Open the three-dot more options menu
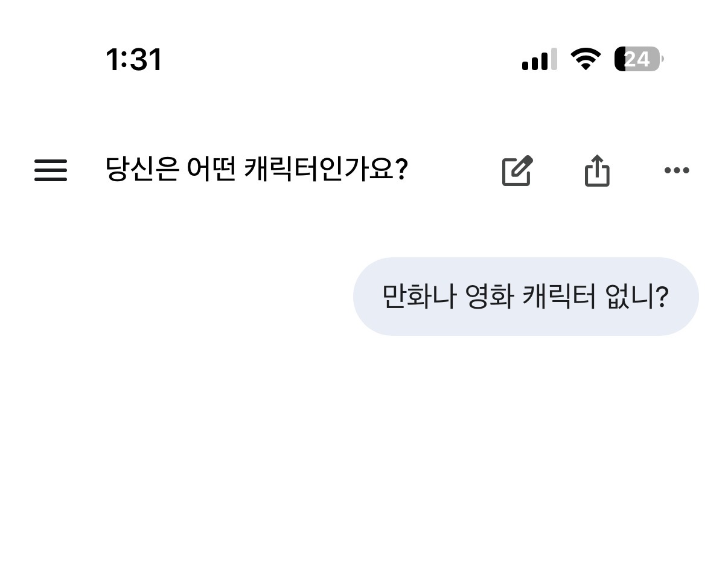Viewport: 728px width, 575px height. (x=676, y=170)
